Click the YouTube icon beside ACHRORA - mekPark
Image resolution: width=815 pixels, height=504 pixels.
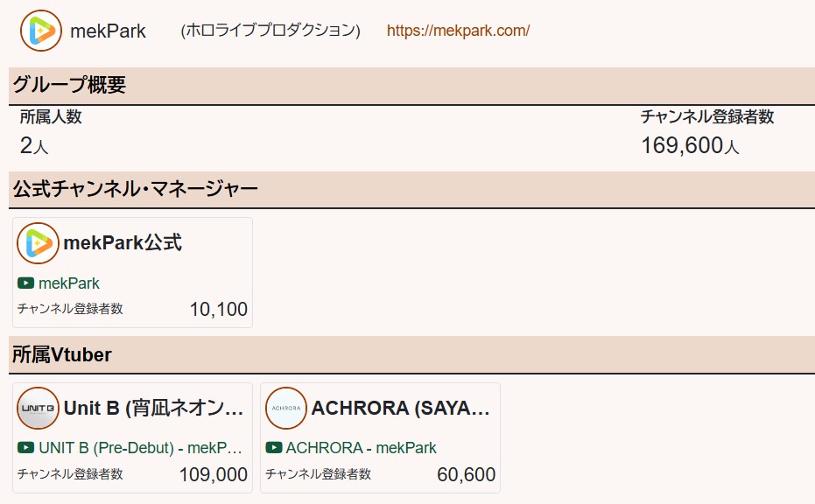click(x=274, y=447)
